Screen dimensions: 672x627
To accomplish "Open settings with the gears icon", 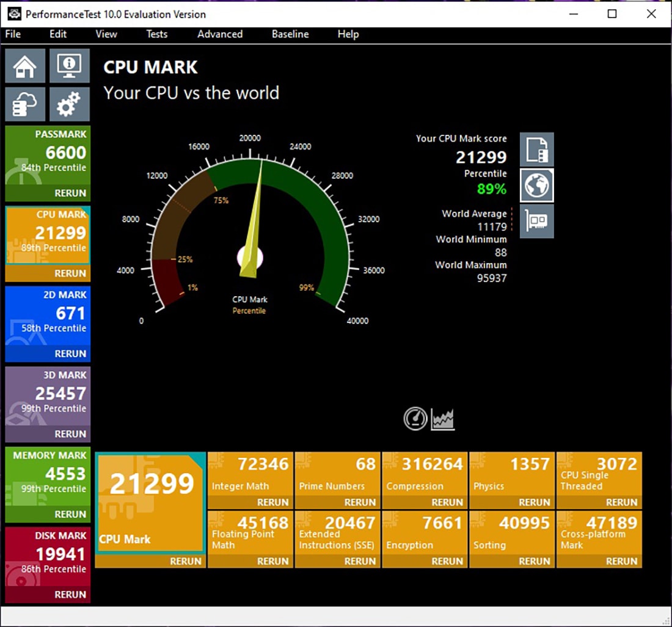I will coord(69,104).
